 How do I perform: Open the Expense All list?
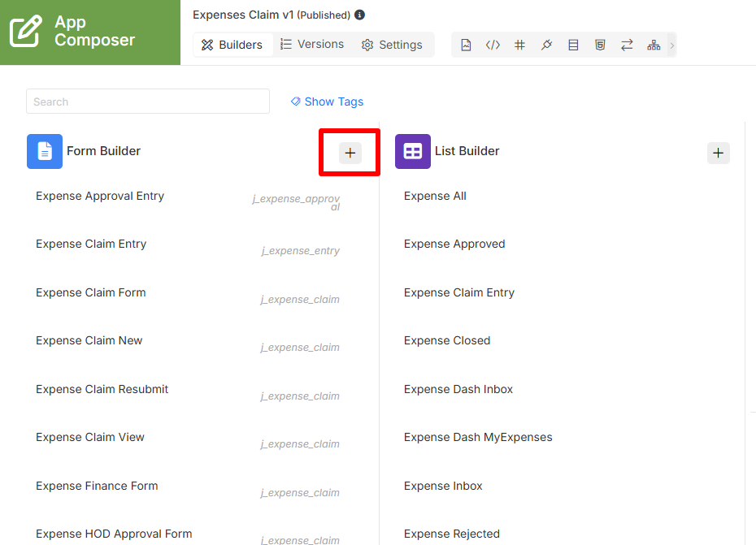(436, 196)
